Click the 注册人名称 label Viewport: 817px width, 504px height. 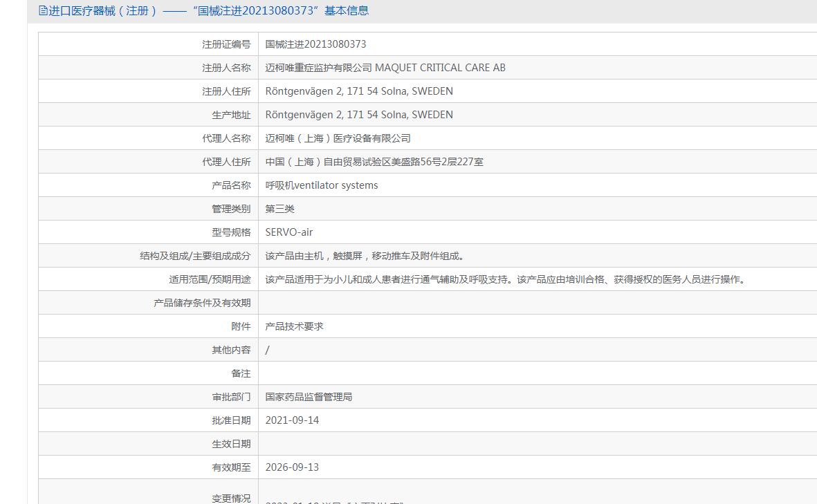pos(226,68)
